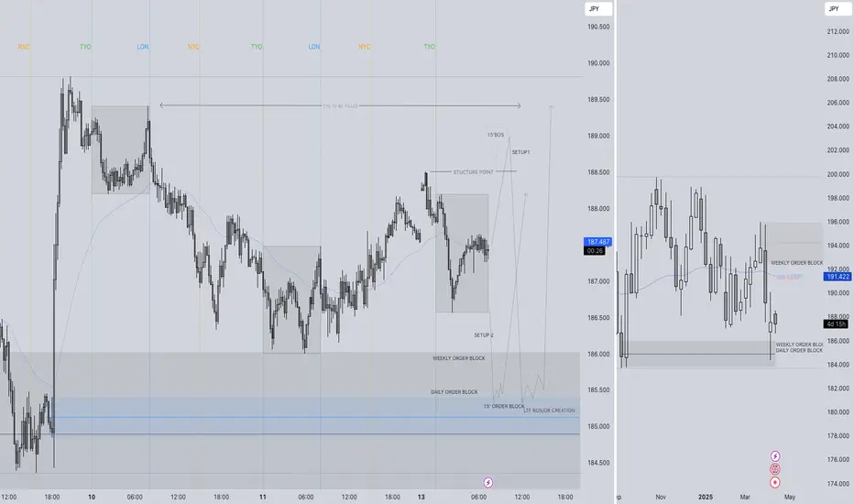Select the 15'BOS text label
Image resolution: width=854 pixels, height=504 pixels.
coord(496,135)
